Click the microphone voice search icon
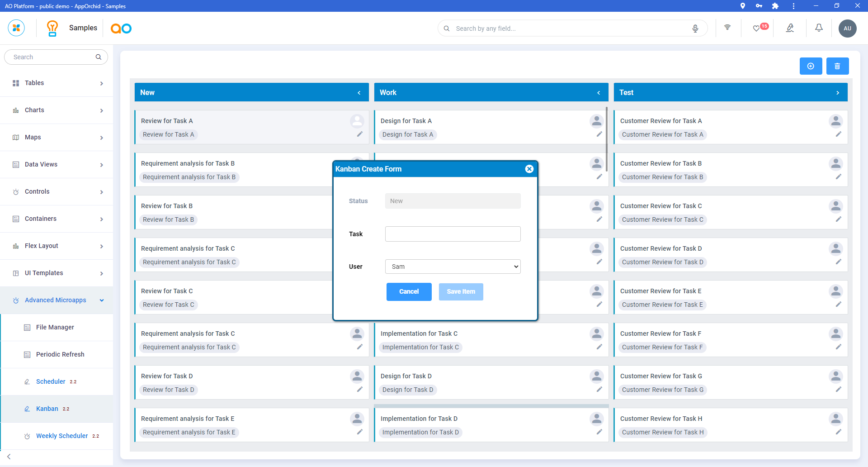 (695, 29)
